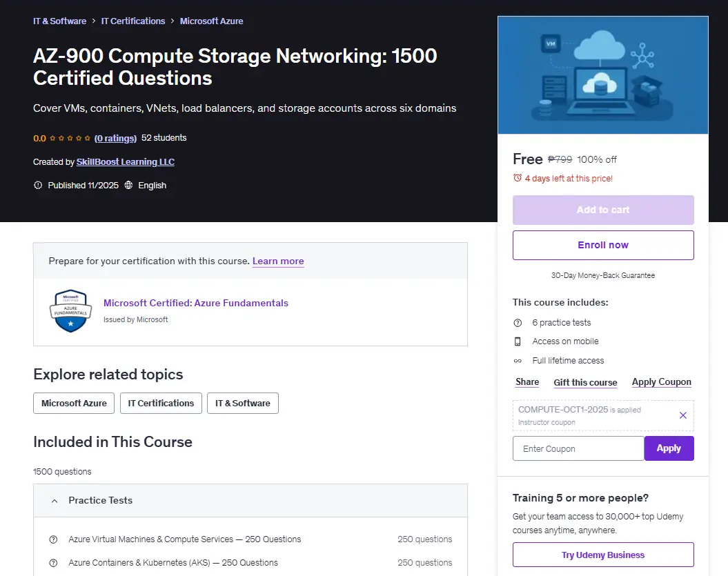
Task: Click the purple Apply coupon button
Action: pyautogui.click(x=669, y=448)
